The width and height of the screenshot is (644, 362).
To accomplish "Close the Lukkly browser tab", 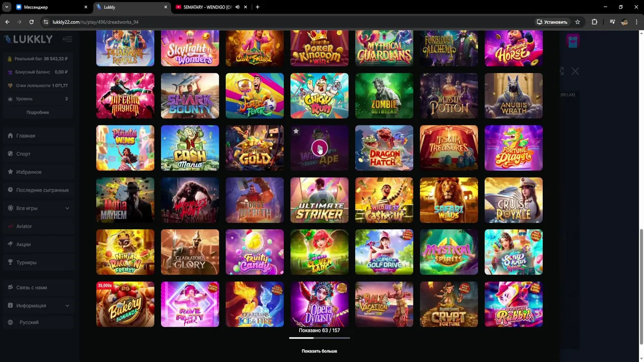I will (x=166, y=7).
